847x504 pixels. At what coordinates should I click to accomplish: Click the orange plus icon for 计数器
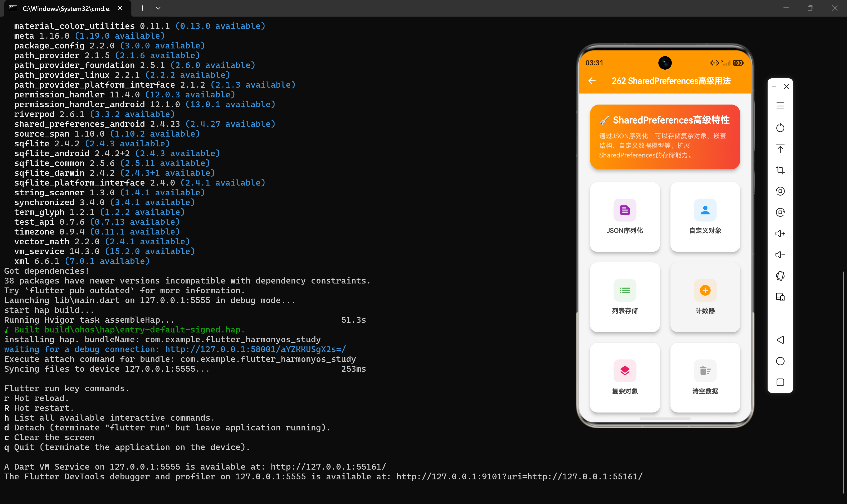click(705, 290)
